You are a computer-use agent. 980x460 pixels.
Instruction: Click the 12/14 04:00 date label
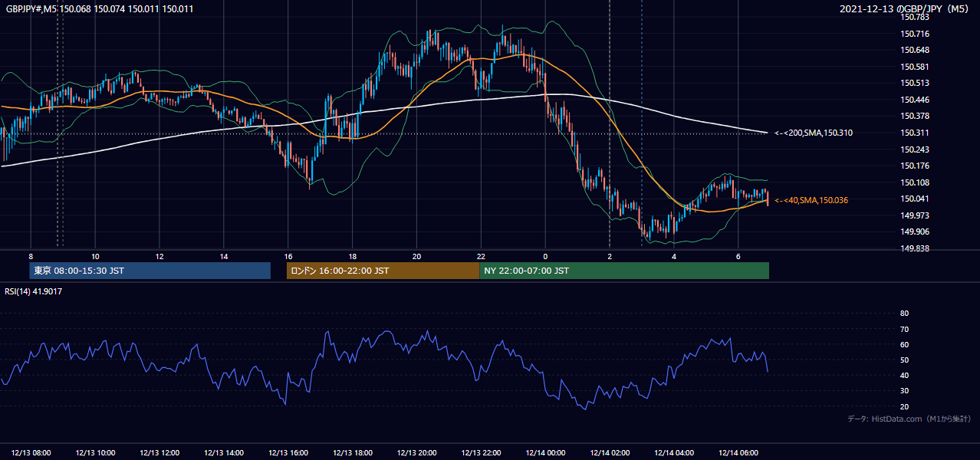pos(675,452)
